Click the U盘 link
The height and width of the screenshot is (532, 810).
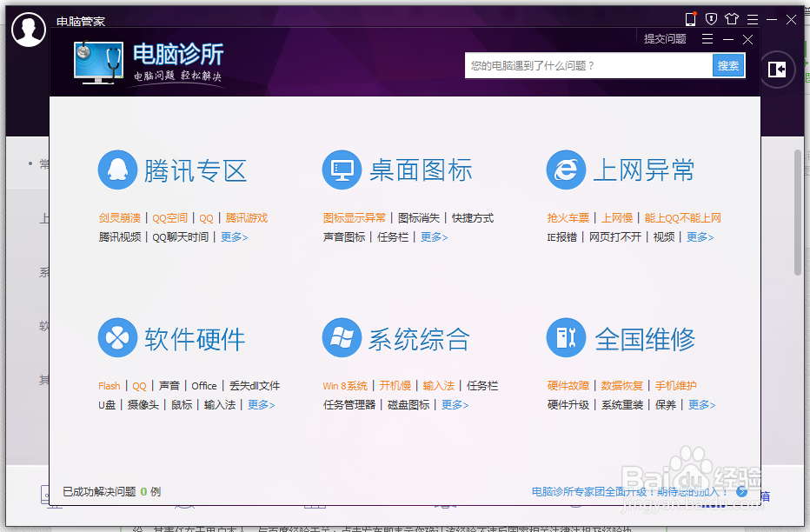click(x=107, y=405)
